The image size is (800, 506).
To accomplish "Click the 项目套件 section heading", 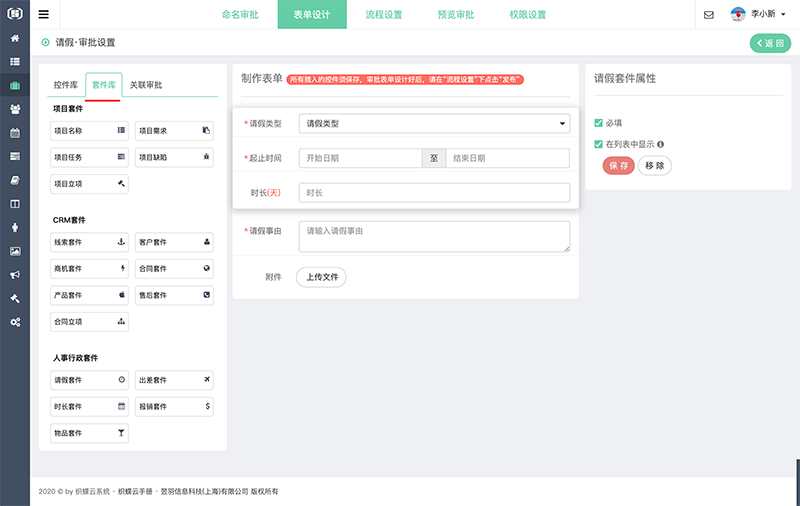I will (68, 109).
